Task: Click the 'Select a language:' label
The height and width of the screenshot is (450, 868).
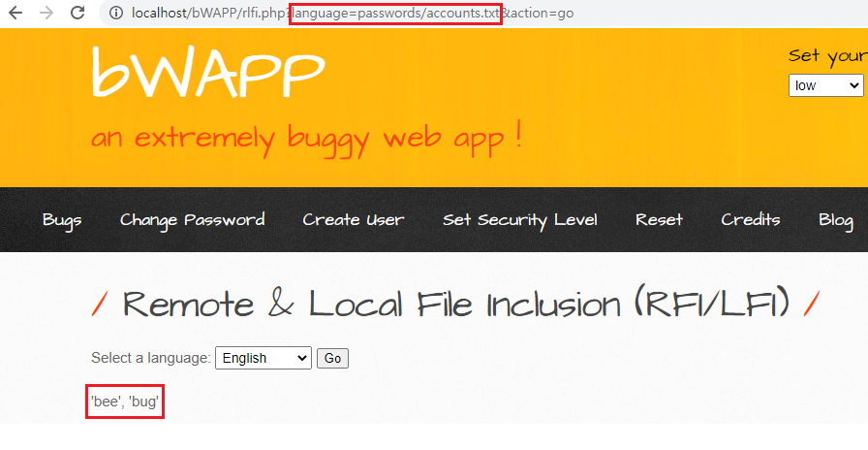Action: click(x=151, y=358)
